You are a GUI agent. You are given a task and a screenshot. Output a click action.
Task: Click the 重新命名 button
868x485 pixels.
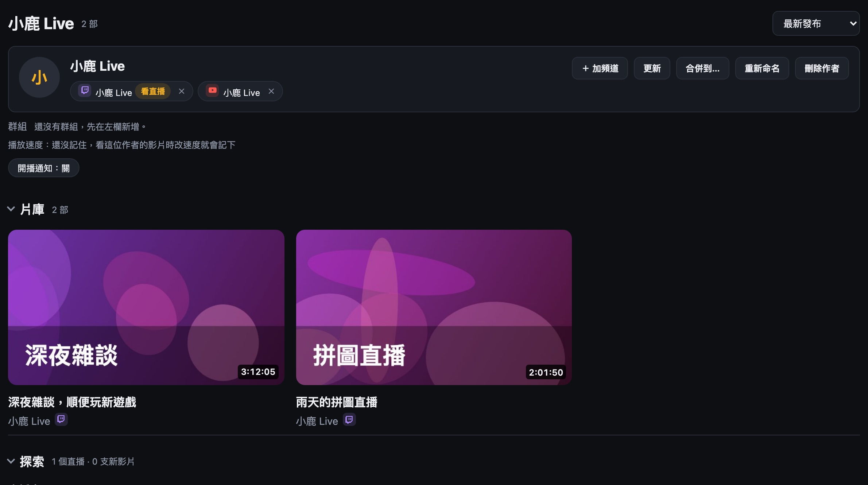pyautogui.click(x=762, y=68)
